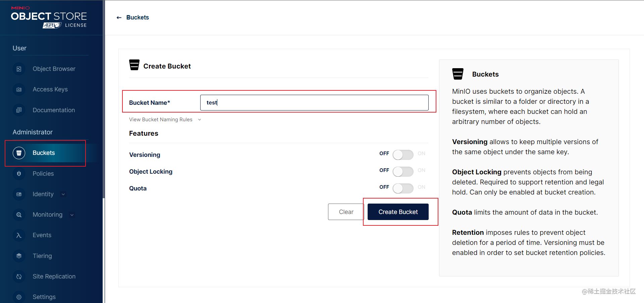Click the Documentation icon in sidebar
The width and height of the screenshot is (644, 303).
[x=19, y=110]
